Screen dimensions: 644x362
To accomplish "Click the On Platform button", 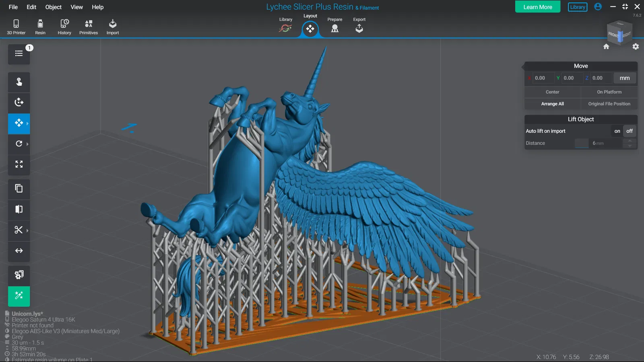I will pos(609,92).
